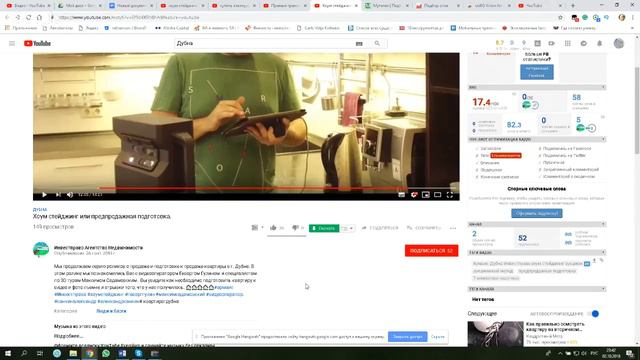Collapse the ТЕГИ КАНАЛА section

coord(603,289)
